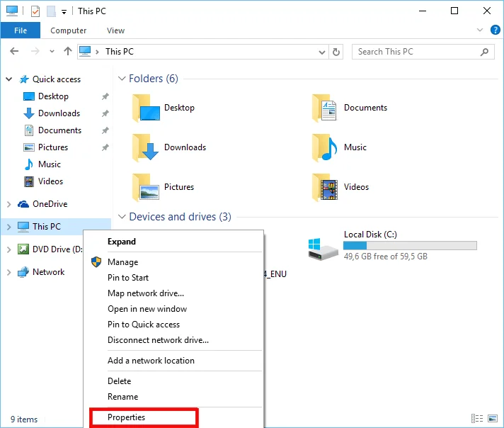Click the pin icon next to Pictures
The height and width of the screenshot is (428, 504).
(x=105, y=147)
